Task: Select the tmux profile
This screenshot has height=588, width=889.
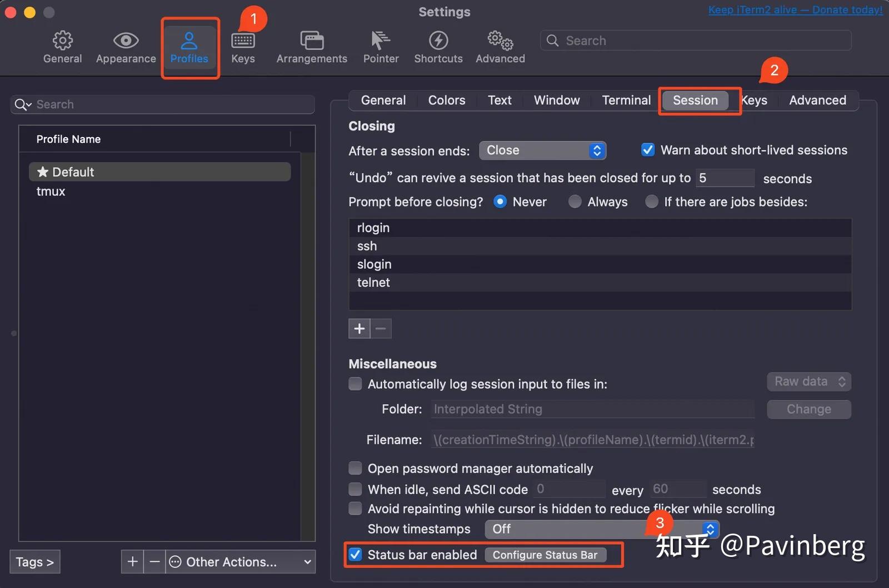Action: point(51,191)
